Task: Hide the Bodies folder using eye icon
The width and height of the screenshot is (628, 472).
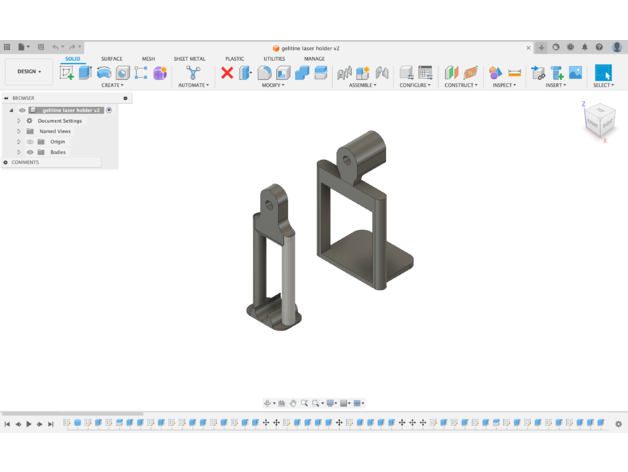Action: 30,152
